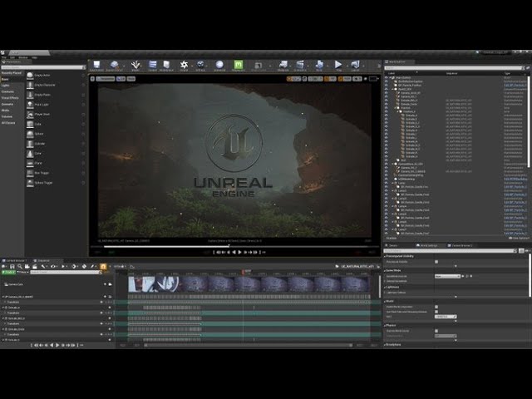Toggle the Precomputed Visibility checkbox

click(x=436, y=262)
